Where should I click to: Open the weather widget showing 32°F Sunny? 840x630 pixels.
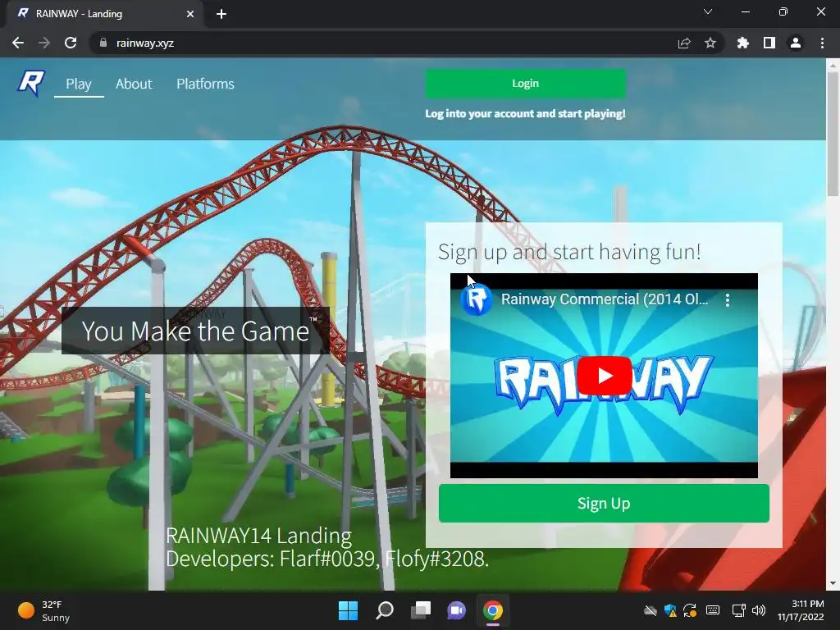coord(44,610)
